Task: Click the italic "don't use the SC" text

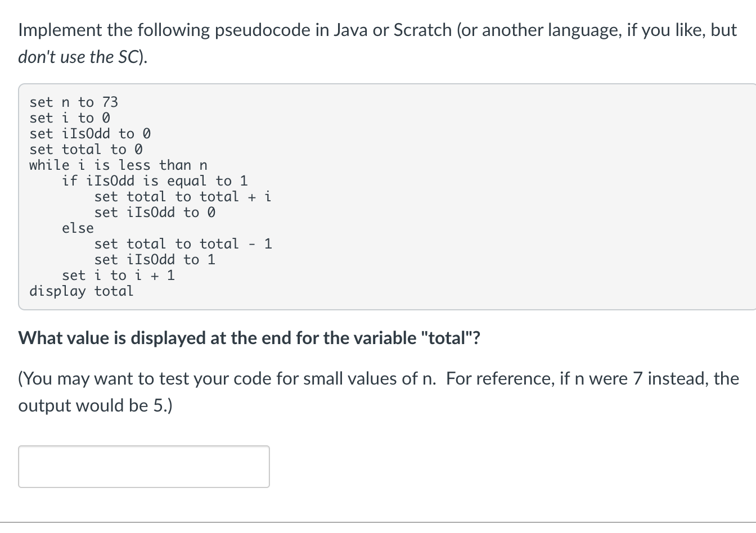Action: (x=83, y=57)
